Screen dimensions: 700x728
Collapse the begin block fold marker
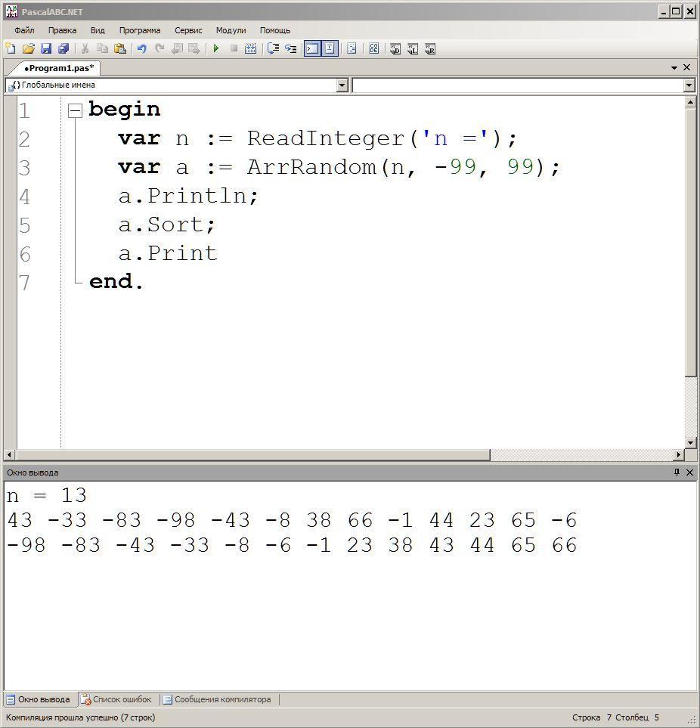pyautogui.click(x=75, y=110)
